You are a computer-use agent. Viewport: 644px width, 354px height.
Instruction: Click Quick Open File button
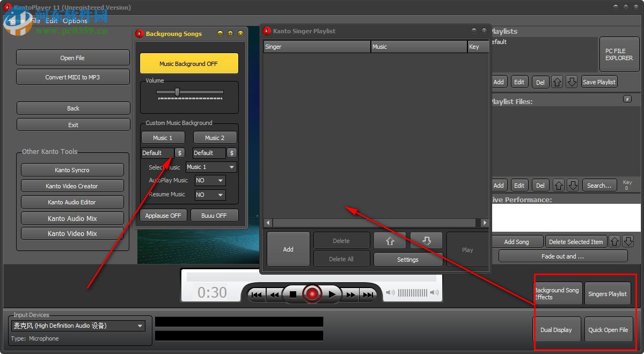[x=608, y=330]
